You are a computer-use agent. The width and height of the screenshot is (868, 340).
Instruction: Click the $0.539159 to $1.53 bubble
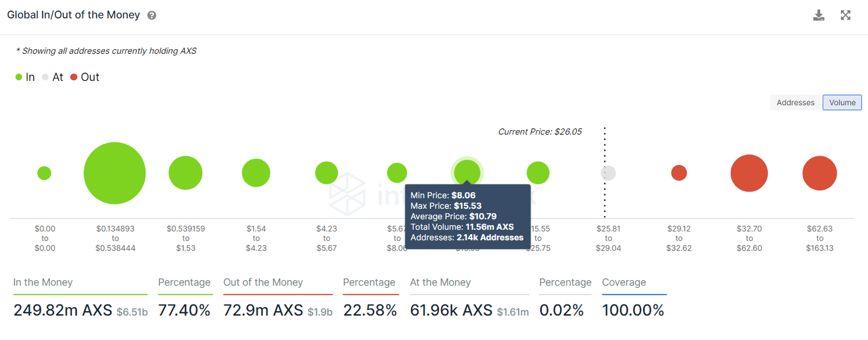185,173
